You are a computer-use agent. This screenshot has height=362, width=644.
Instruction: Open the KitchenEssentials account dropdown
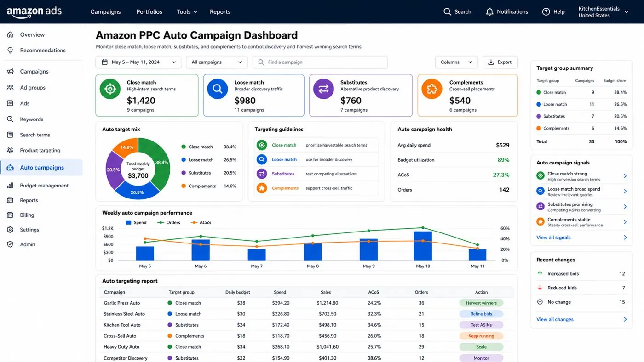603,12
